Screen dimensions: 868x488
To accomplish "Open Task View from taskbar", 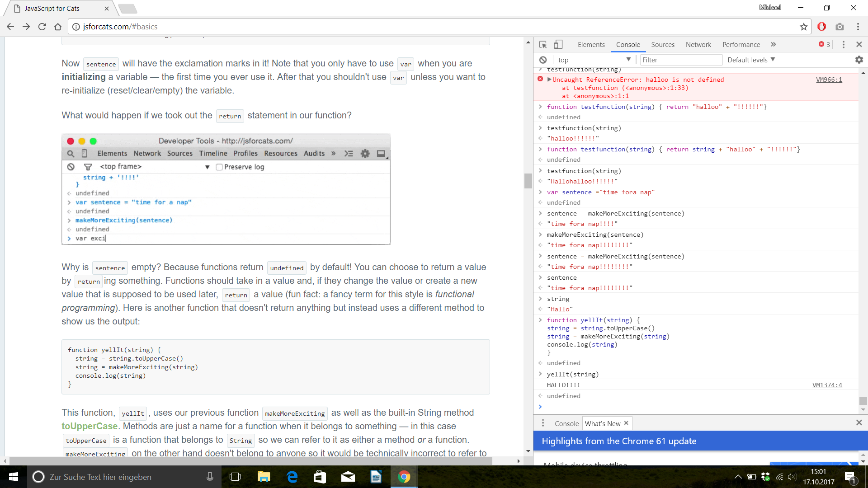I will pyautogui.click(x=235, y=477).
